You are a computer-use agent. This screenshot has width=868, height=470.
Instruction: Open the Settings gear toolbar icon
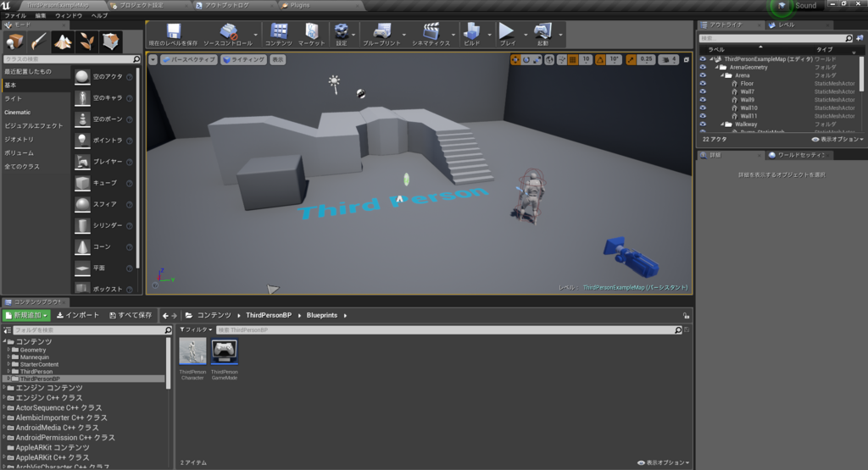tap(342, 31)
